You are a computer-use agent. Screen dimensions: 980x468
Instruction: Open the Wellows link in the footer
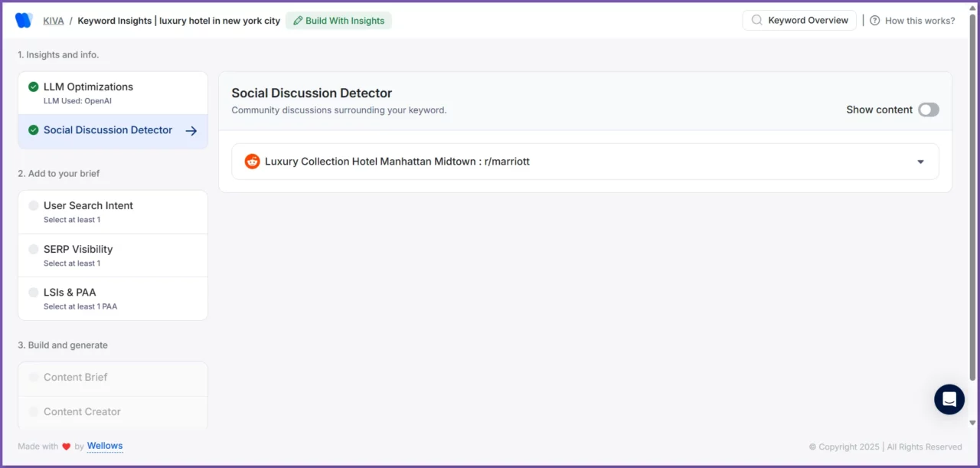105,446
